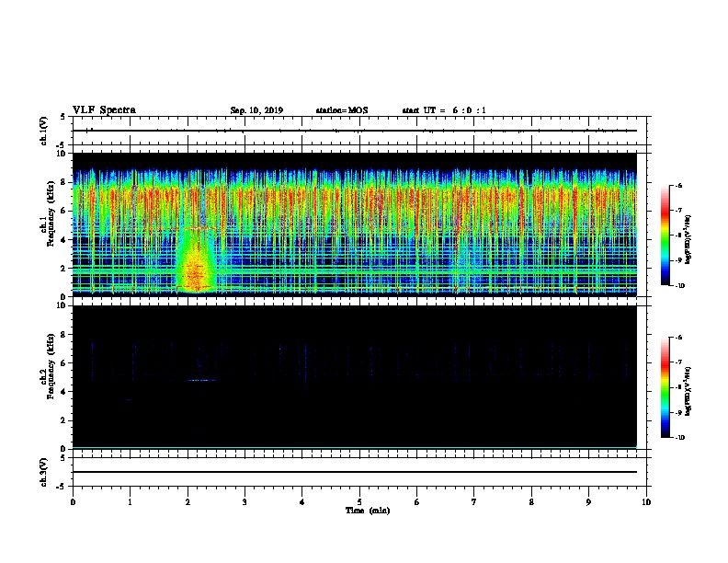This screenshot has height=563, width=728.
Task: Click the time axis tick label "10" at right end
Action: (646, 502)
